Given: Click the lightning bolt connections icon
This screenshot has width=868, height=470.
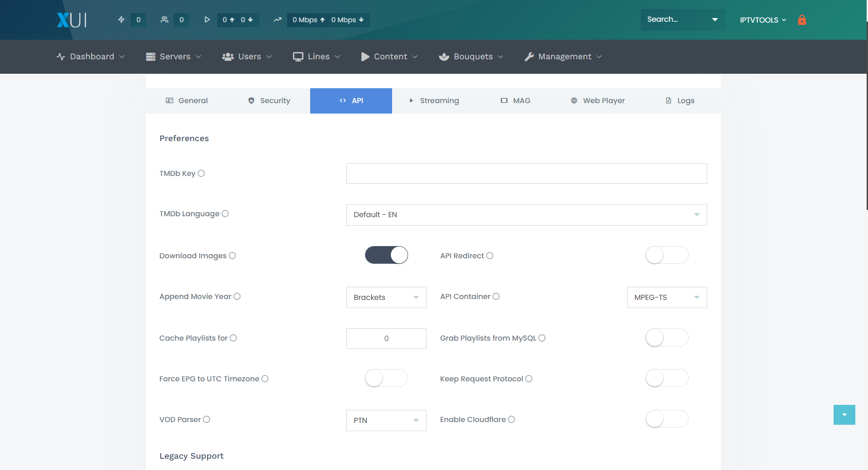Looking at the screenshot, I should (121, 19).
